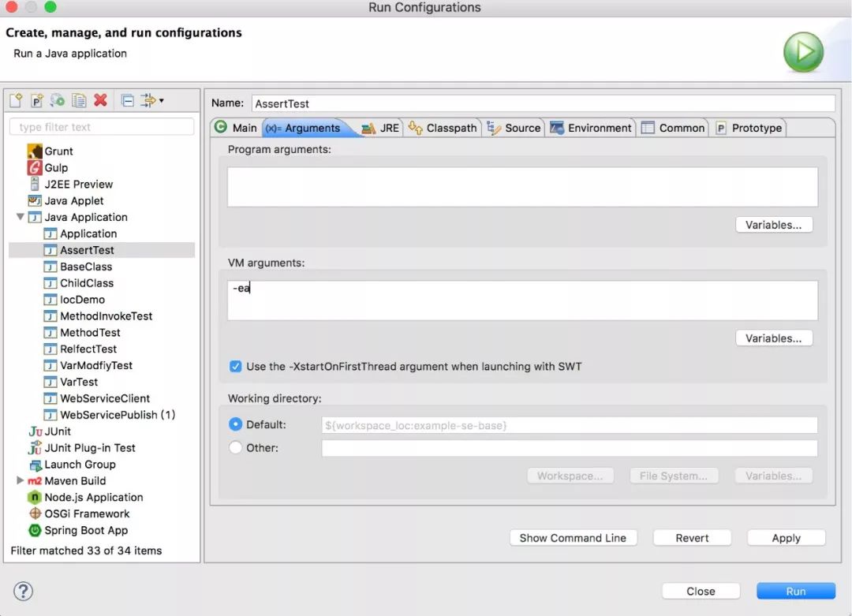Switch to the Source tab
This screenshot has width=852, height=616.
click(514, 128)
